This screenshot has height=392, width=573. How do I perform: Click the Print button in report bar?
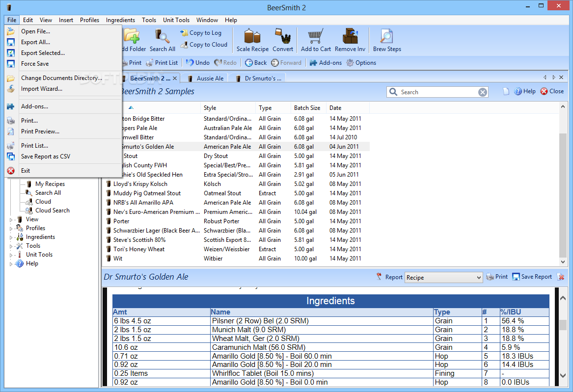pos(497,277)
